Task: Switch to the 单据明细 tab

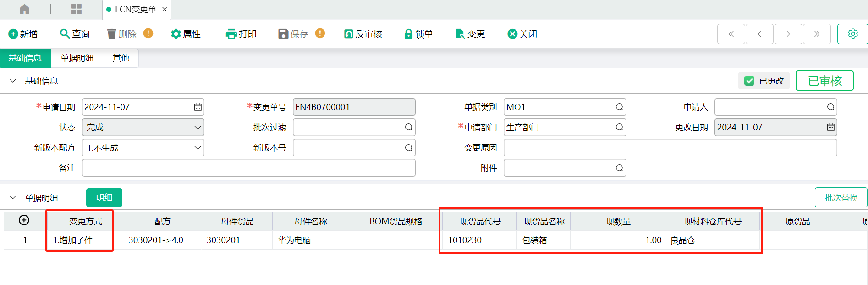Action: click(x=77, y=58)
